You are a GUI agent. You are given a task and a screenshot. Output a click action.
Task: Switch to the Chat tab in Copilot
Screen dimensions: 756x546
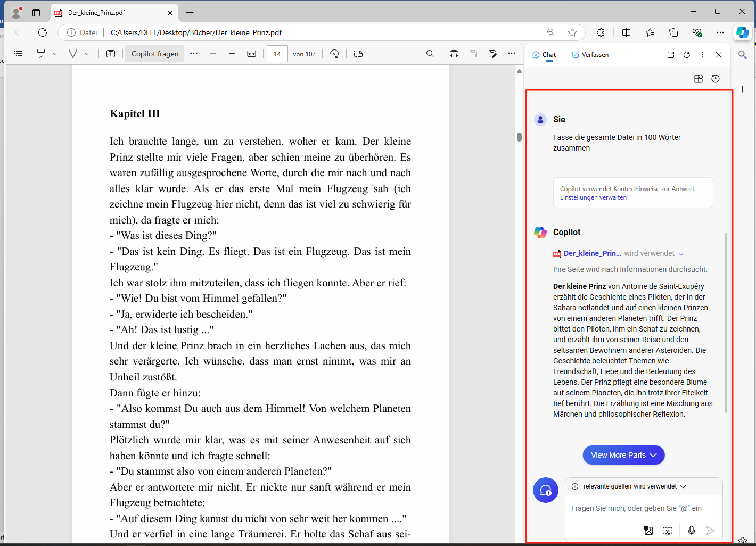544,55
